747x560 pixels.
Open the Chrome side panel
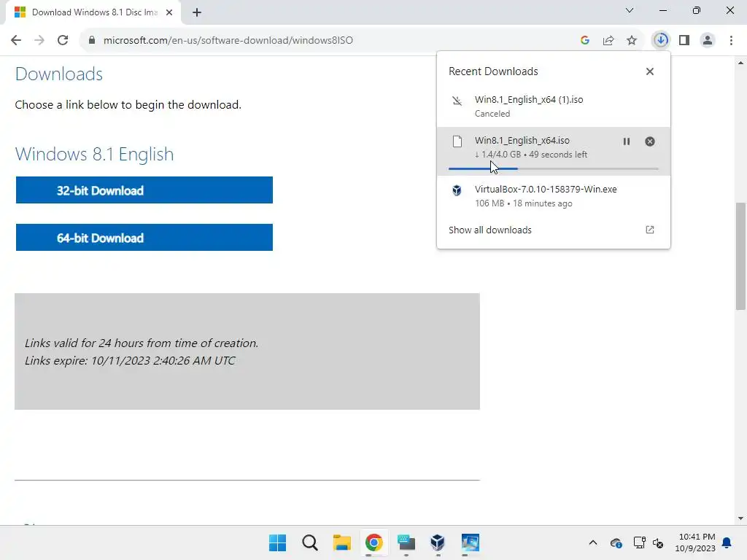(684, 40)
